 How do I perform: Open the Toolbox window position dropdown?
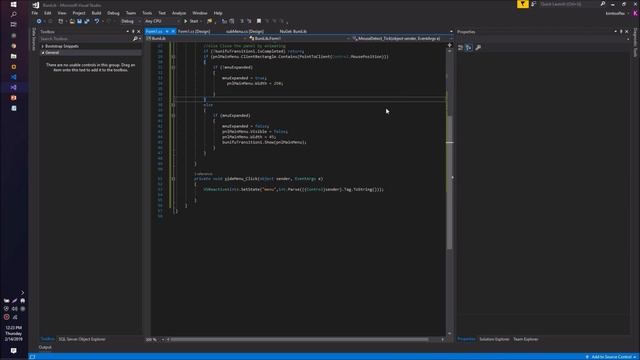127,31
